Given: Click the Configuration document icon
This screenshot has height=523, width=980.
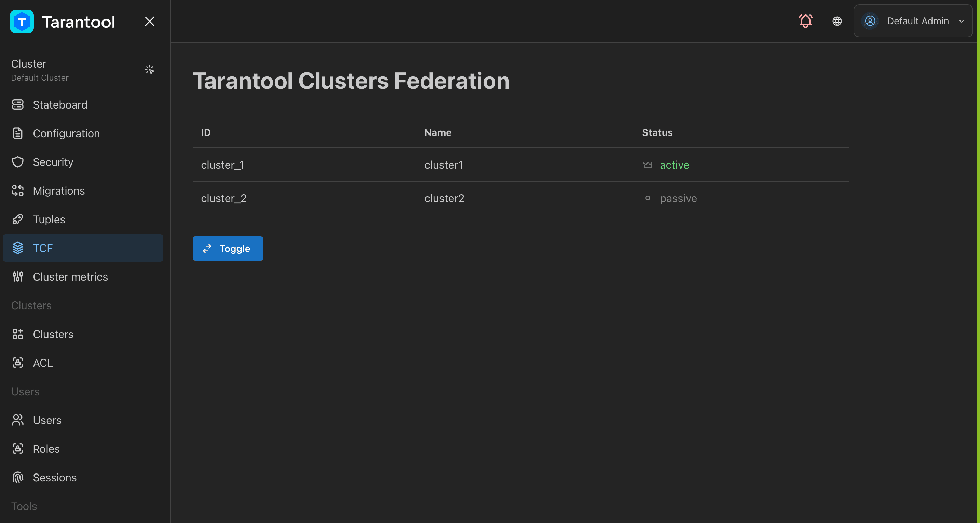Looking at the screenshot, I should [18, 133].
